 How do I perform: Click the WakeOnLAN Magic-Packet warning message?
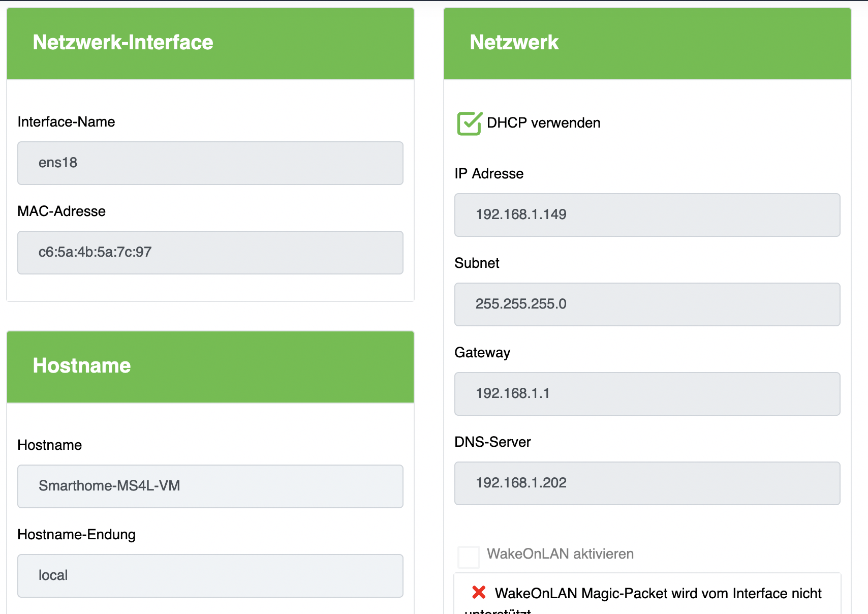pos(658,594)
